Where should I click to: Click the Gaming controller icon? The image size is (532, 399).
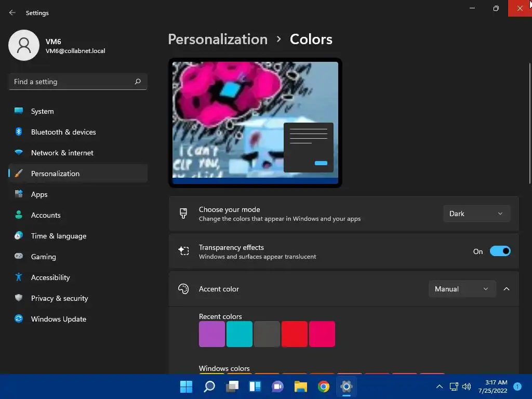click(x=19, y=256)
